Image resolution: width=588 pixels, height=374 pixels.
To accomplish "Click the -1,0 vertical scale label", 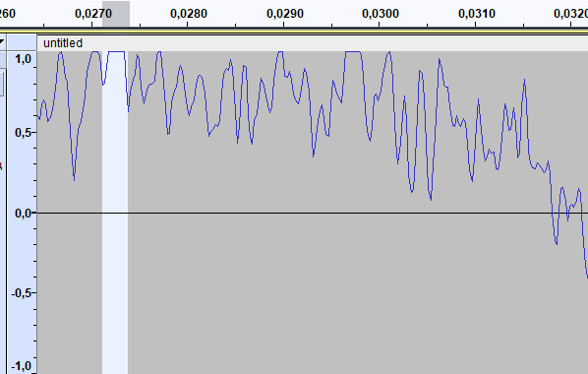I will (x=22, y=366).
